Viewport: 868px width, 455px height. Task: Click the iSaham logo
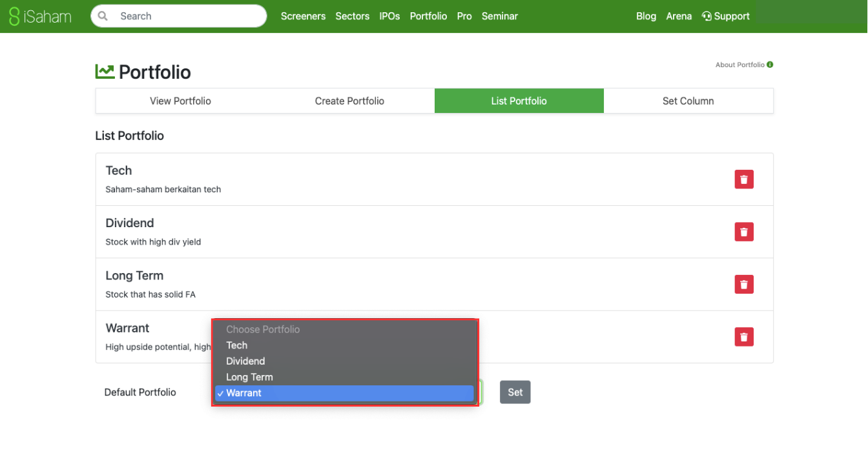click(x=40, y=16)
